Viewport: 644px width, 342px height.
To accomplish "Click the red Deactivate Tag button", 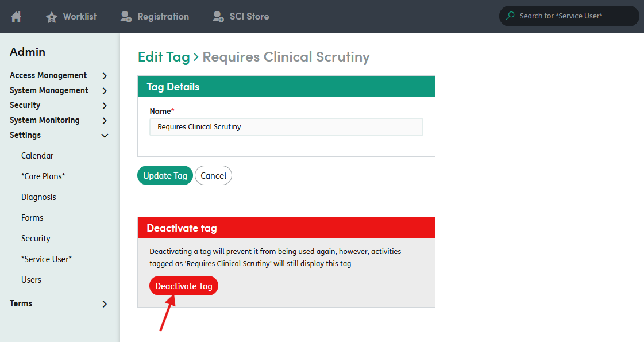I will click(184, 286).
